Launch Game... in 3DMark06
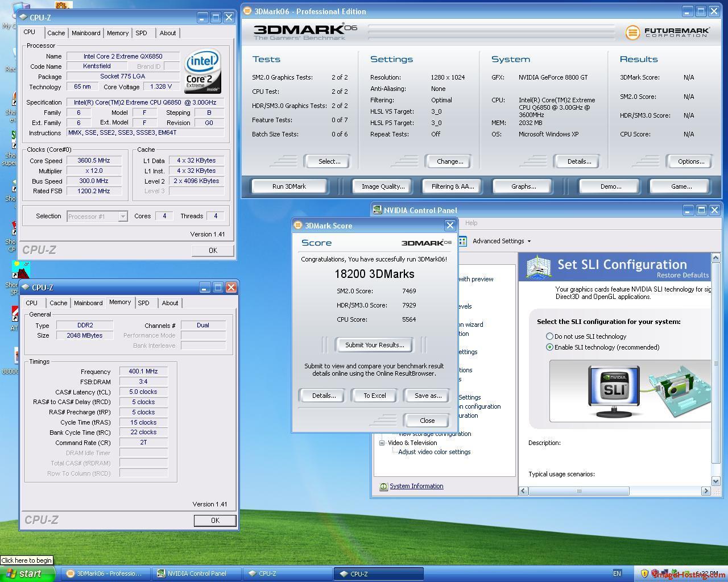The width and height of the screenshot is (728, 582). click(681, 186)
